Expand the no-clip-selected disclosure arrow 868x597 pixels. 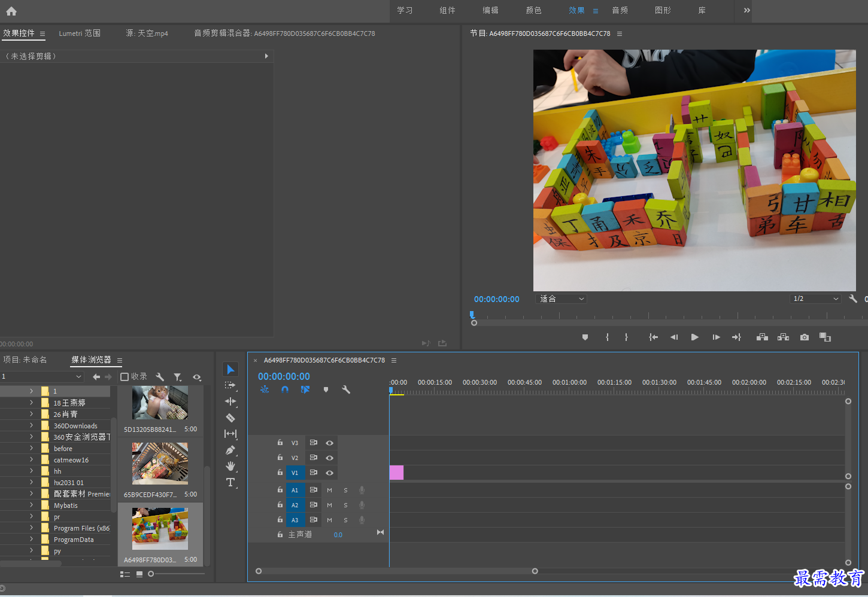coord(266,56)
